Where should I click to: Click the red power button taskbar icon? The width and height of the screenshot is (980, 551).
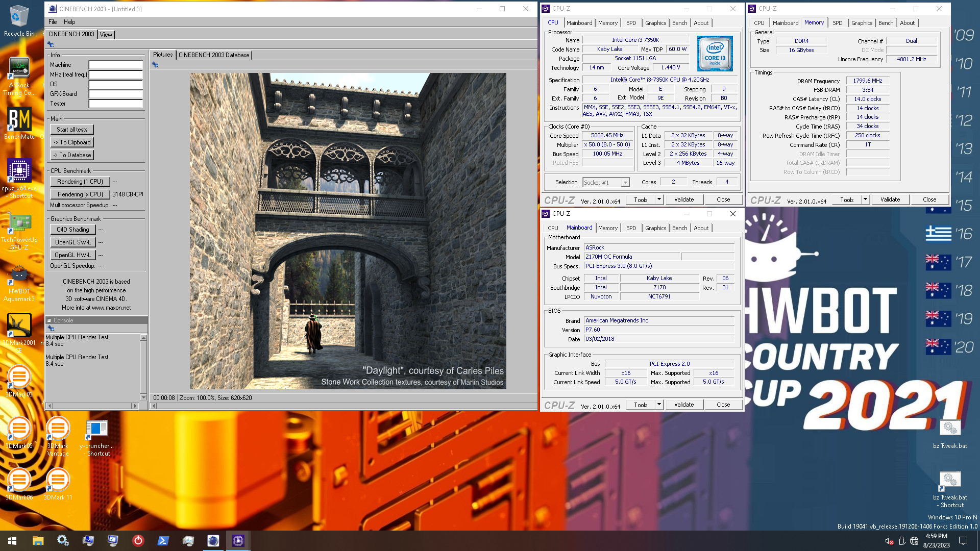138,541
